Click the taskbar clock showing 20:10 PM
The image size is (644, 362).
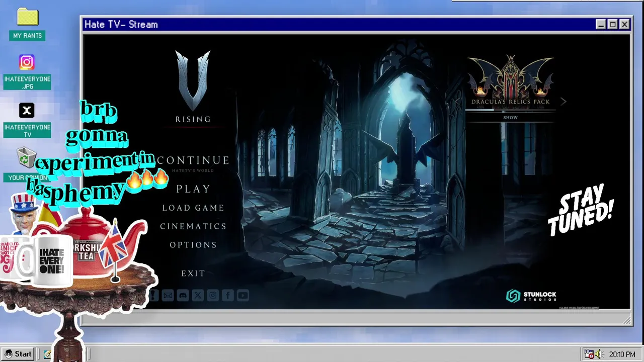[x=622, y=354]
